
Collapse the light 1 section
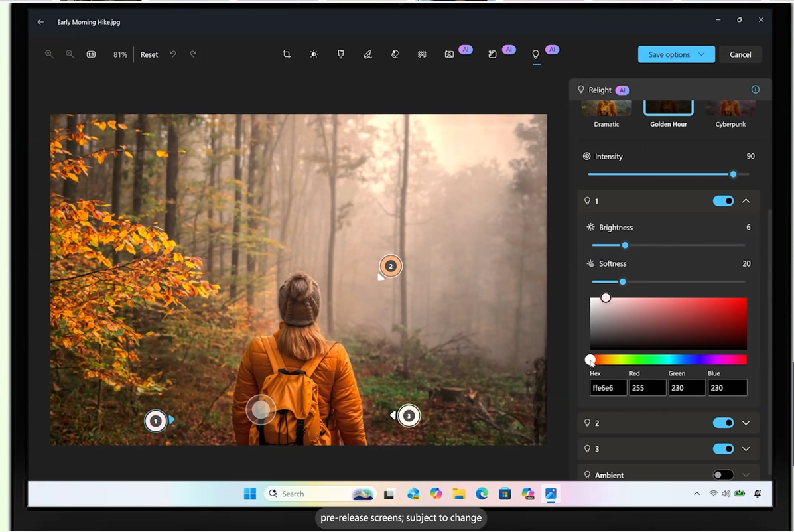[746, 201]
